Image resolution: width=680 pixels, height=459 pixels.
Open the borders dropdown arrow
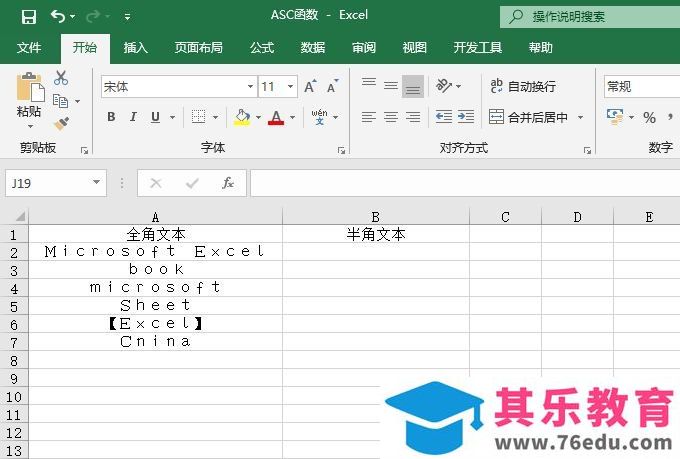click(x=215, y=117)
